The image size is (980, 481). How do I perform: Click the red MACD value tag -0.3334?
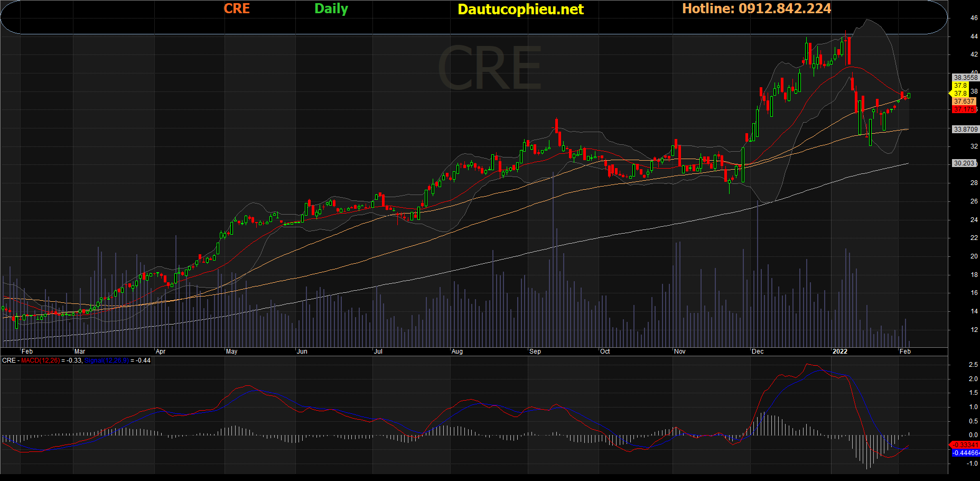pyautogui.click(x=965, y=445)
